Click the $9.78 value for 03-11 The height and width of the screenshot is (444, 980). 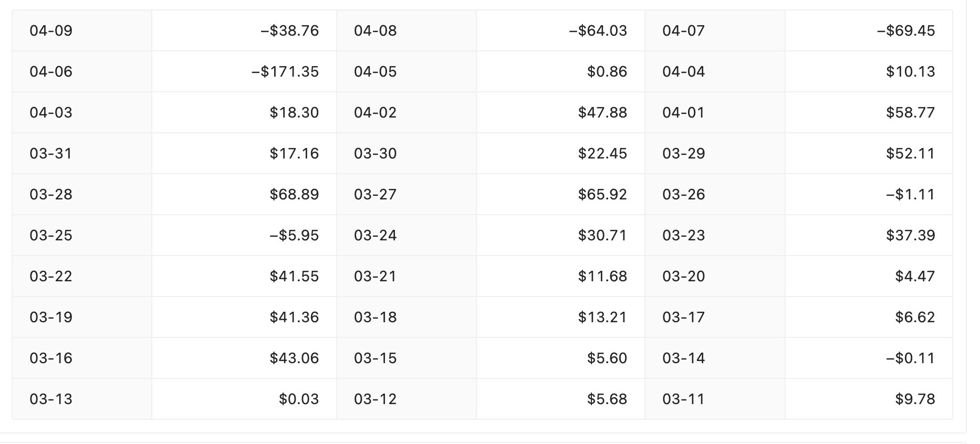pos(915,399)
